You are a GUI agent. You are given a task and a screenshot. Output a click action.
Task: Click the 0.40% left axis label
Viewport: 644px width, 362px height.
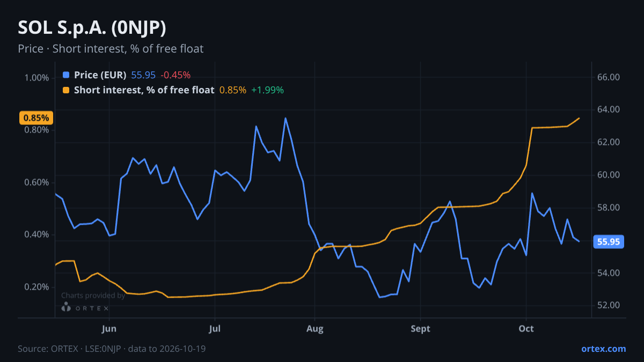(36, 235)
